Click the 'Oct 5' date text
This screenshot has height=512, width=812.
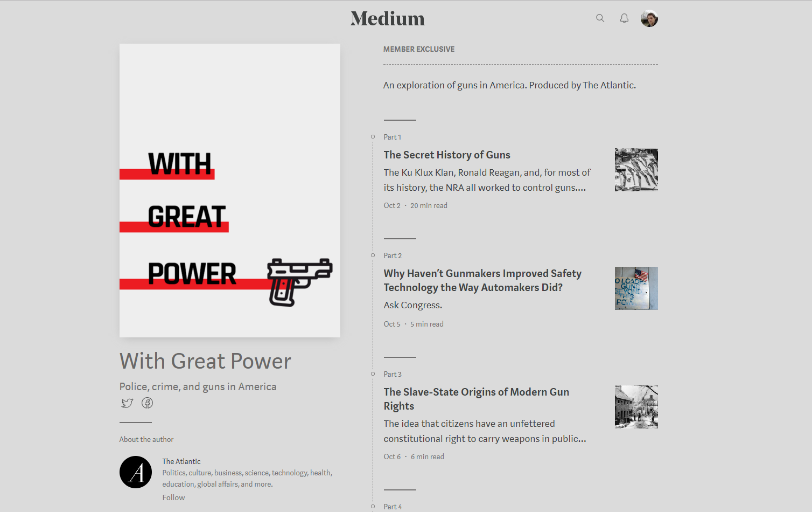click(x=392, y=324)
